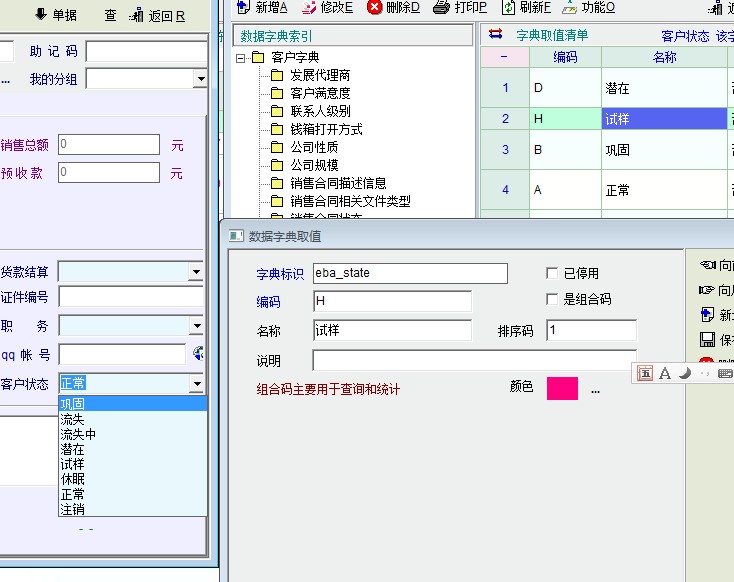Image resolution: width=734 pixels, height=582 pixels.
Task: Click the pink 颜色 color swatch
Action: [562, 389]
